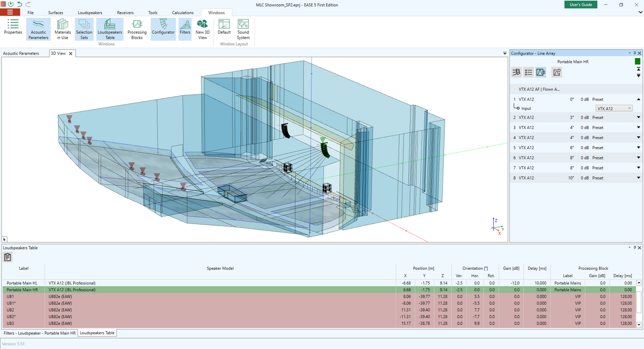Switch to Filters - Loudspeaker bottom tab

(x=40, y=333)
